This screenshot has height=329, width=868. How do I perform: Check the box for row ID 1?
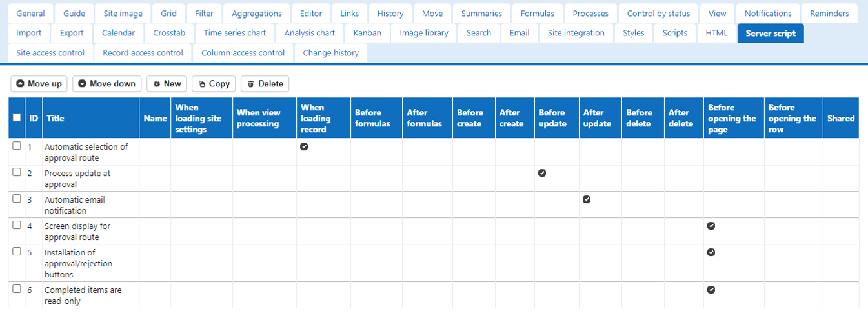point(17,146)
